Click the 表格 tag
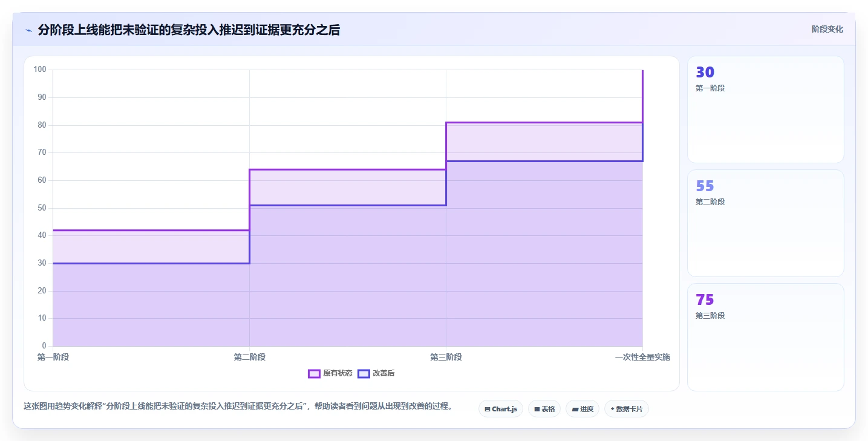 pyautogui.click(x=544, y=409)
